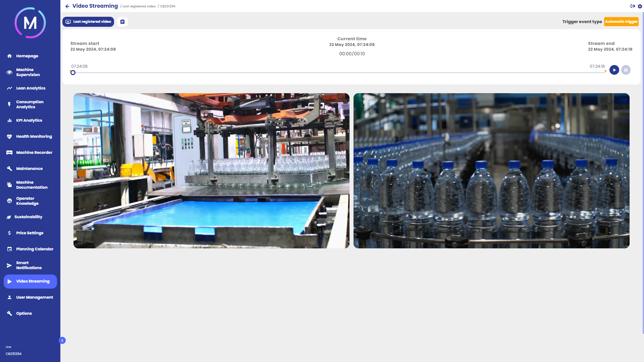Click the water bottles conveyor video
644x362 pixels.
tap(491, 171)
